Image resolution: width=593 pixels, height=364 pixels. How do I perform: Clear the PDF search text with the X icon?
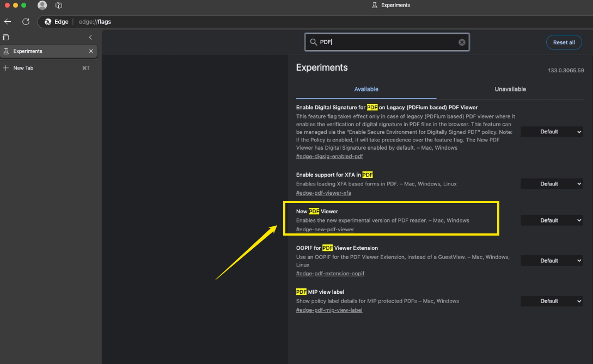[x=462, y=42]
